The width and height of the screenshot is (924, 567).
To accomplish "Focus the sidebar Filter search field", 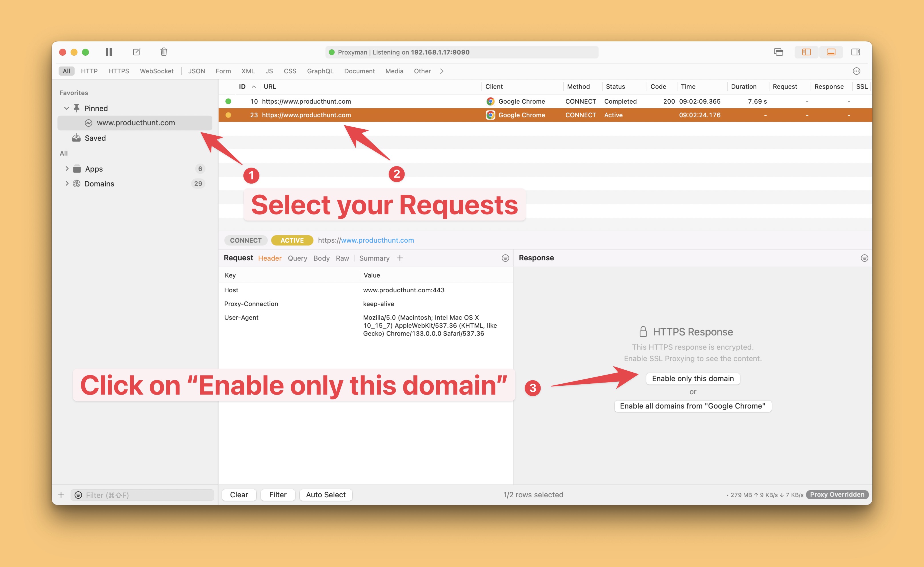I will [142, 495].
